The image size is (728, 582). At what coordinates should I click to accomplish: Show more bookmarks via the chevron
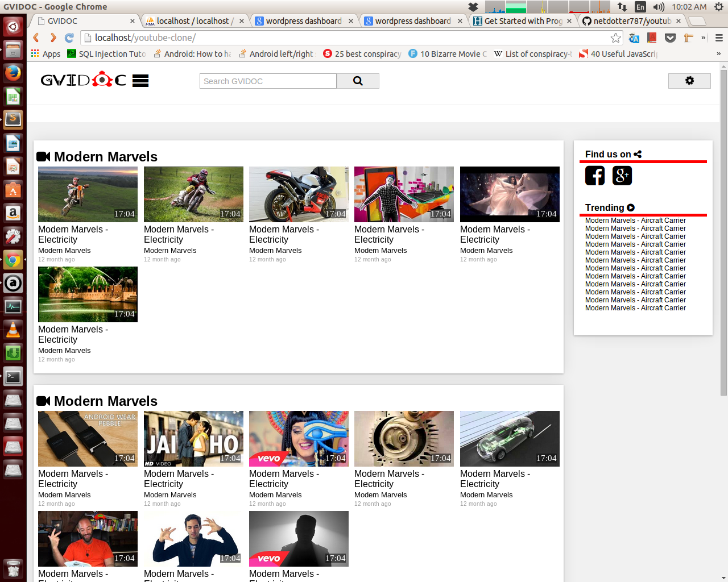(x=718, y=53)
